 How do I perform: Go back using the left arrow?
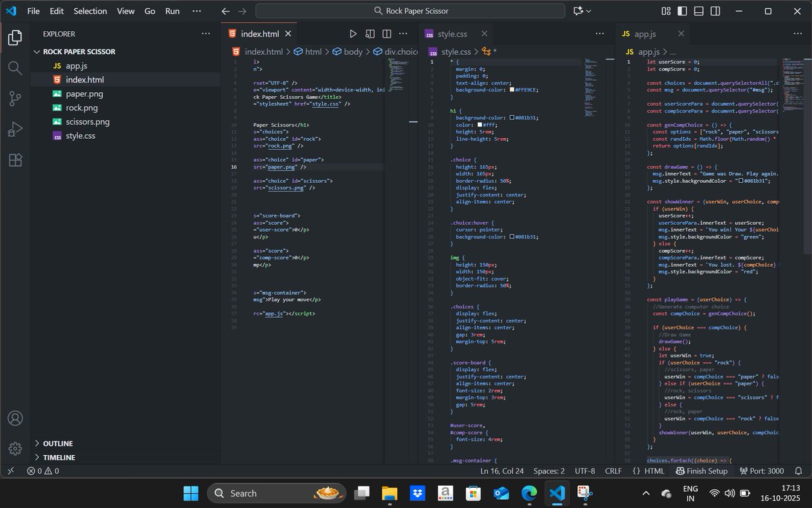[x=226, y=11]
